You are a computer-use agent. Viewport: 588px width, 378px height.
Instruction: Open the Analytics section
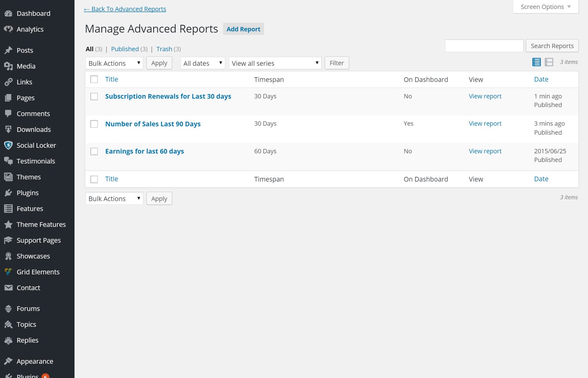pos(30,29)
